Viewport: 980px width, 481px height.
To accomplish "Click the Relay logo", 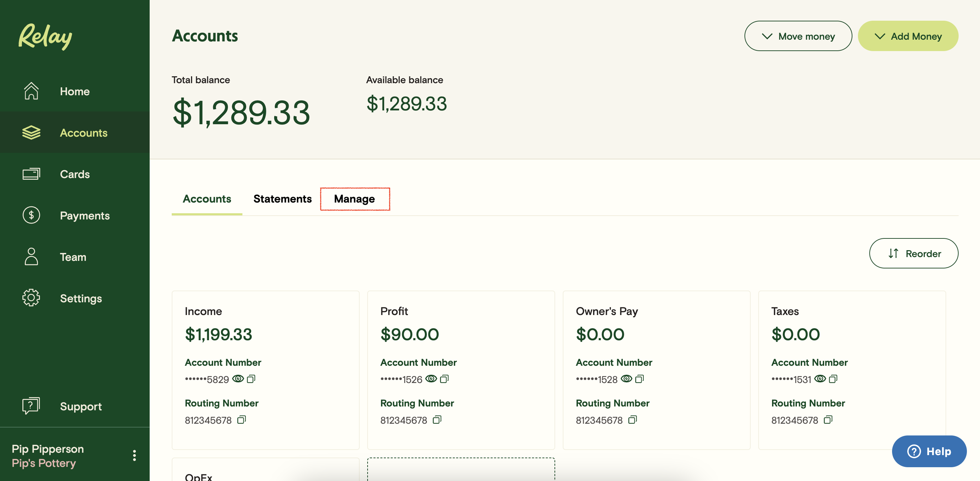I will [x=45, y=36].
